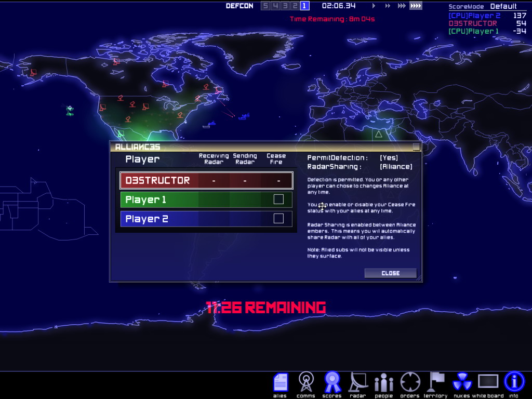Select the green fleet in the Pacific

(x=70, y=111)
